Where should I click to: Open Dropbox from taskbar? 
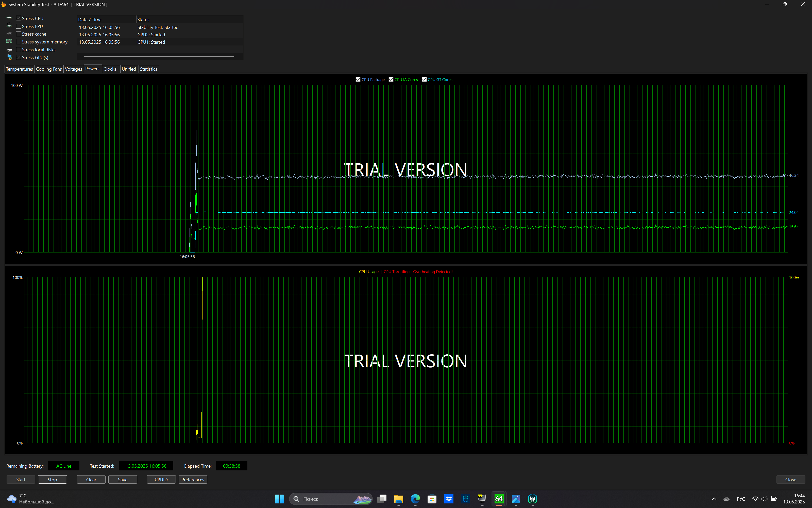click(x=449, y=499)
